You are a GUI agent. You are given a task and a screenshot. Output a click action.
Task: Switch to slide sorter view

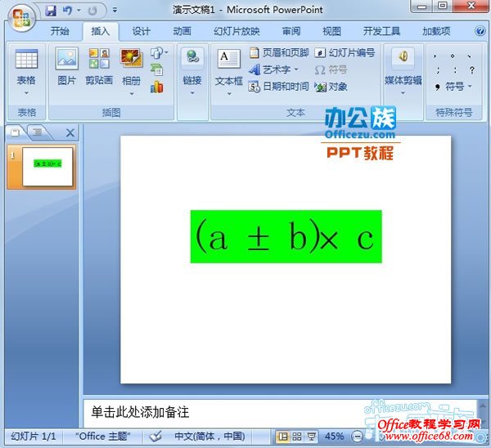[297, 437]
